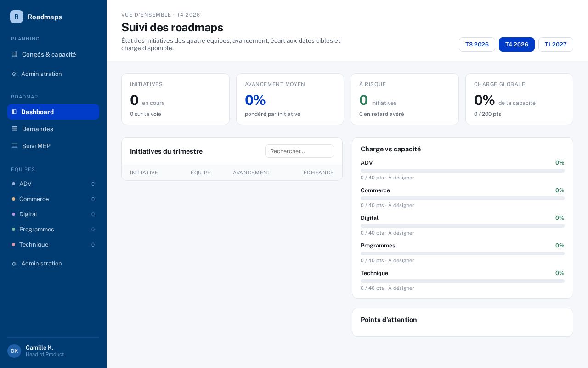
Task: Switch to the T1 2027 quarter
Action: [556, 44]
